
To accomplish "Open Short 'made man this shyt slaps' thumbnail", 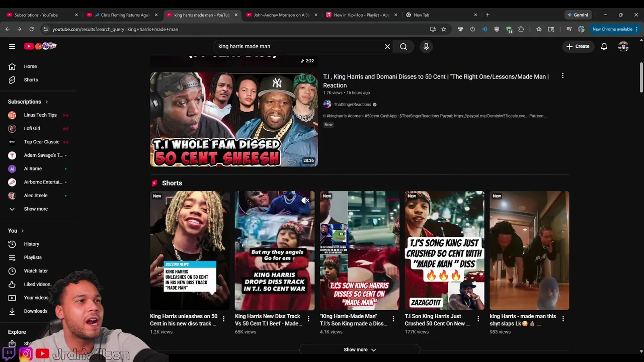I will pyautogui.click(x=529, y=250).
